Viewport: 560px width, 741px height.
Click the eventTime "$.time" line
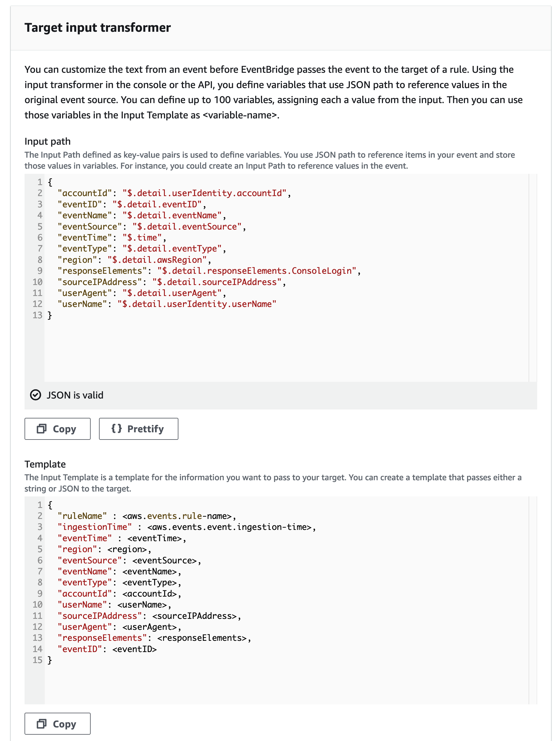point(142,238)
